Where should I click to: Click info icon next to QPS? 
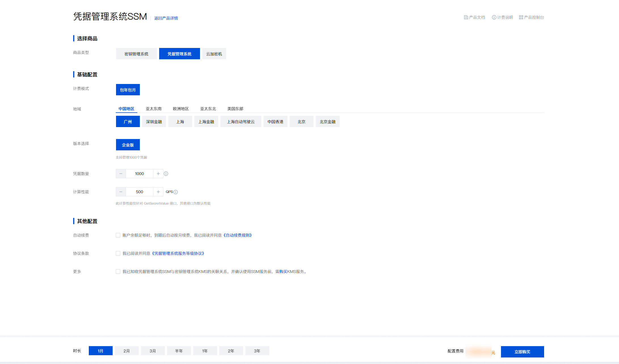coord(176,192)
